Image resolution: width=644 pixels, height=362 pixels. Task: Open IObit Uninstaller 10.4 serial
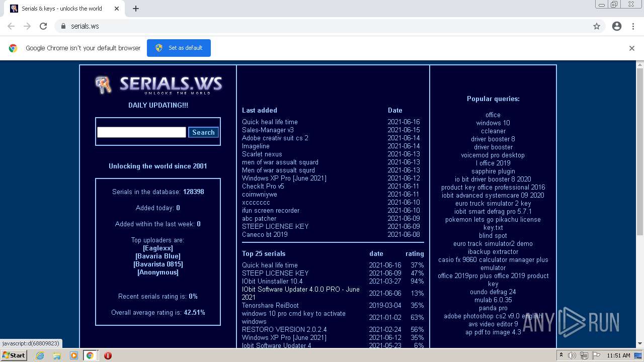click(272, 281)
